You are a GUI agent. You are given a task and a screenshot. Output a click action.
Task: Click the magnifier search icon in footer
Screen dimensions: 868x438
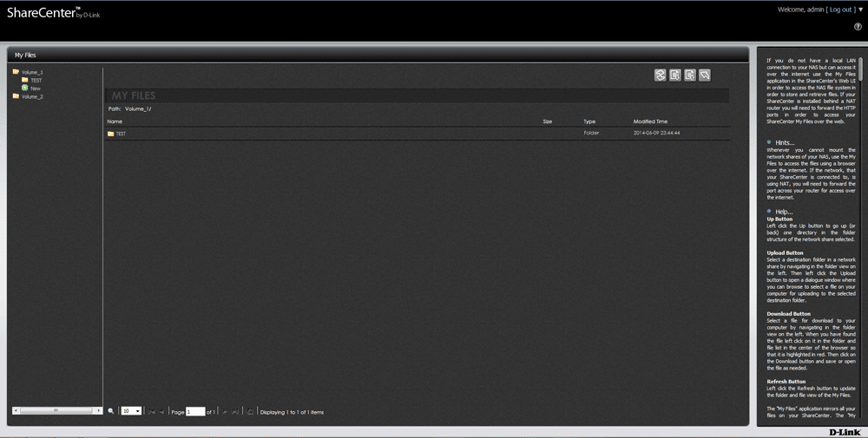pos(110,411)
